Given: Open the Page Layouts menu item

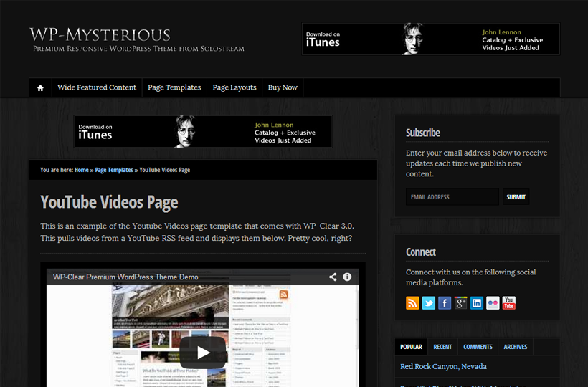Looking at the screenshot, I should 234,87.
